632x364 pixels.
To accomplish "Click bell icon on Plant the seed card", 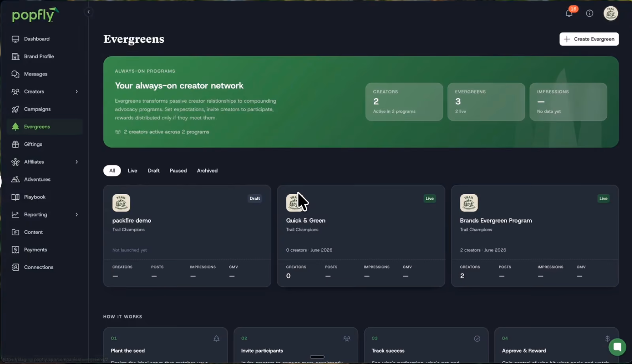I will coord(216,338).
